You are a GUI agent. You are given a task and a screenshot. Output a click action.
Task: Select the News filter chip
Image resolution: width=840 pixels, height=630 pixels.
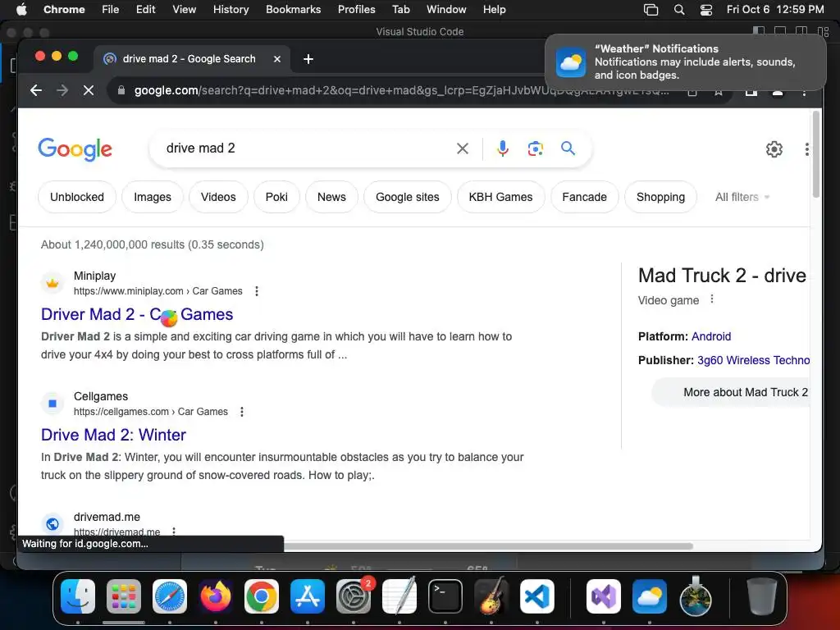click(331, 197)
